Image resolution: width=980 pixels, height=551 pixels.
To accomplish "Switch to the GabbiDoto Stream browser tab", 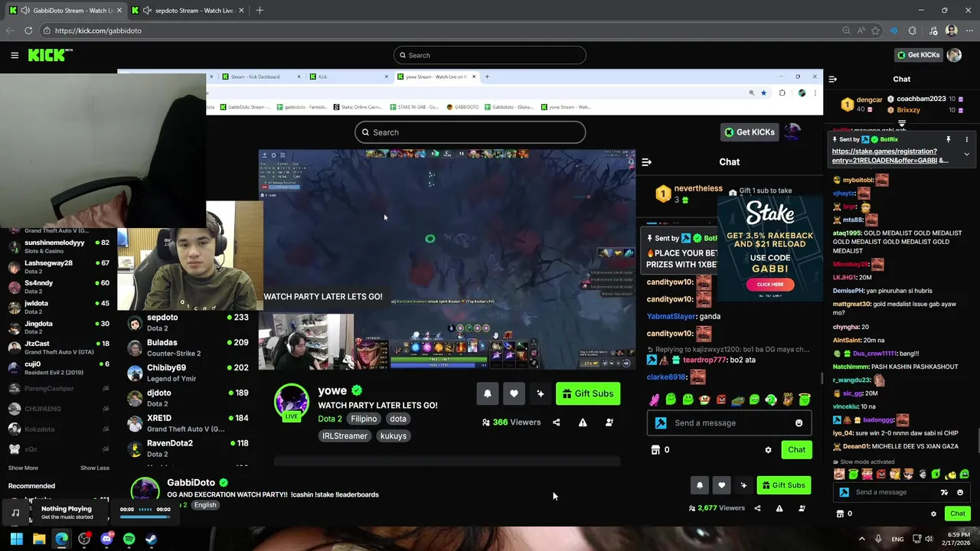I will click(66, 11).
